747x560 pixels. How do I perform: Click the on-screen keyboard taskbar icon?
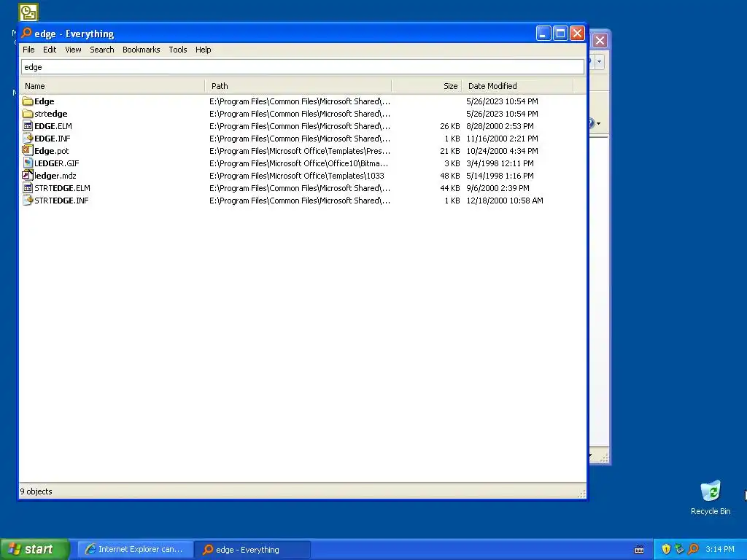(x=639, y=550)
